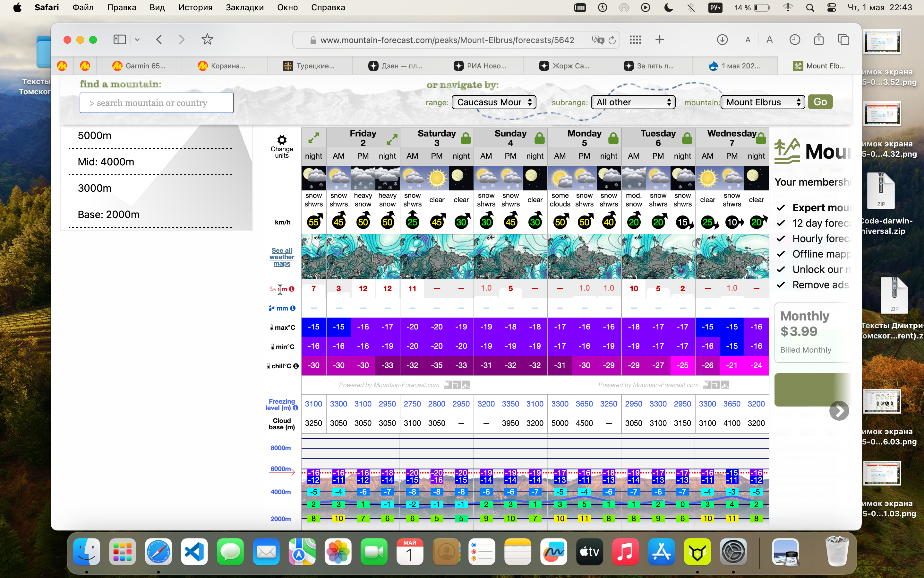Image resolution: width=924 pixels, height=578 pixels.
Task: Click the green lock on Saturday 3
Action: pos(466,138)
